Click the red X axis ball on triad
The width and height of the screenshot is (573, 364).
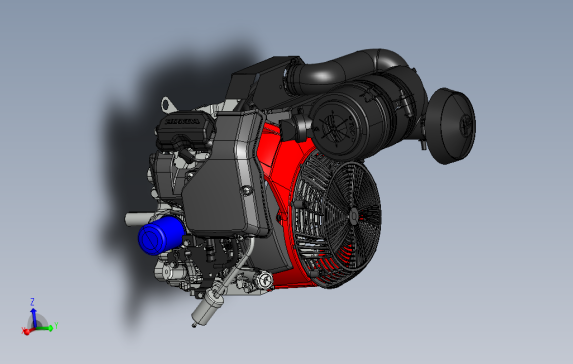coord(26,332)
